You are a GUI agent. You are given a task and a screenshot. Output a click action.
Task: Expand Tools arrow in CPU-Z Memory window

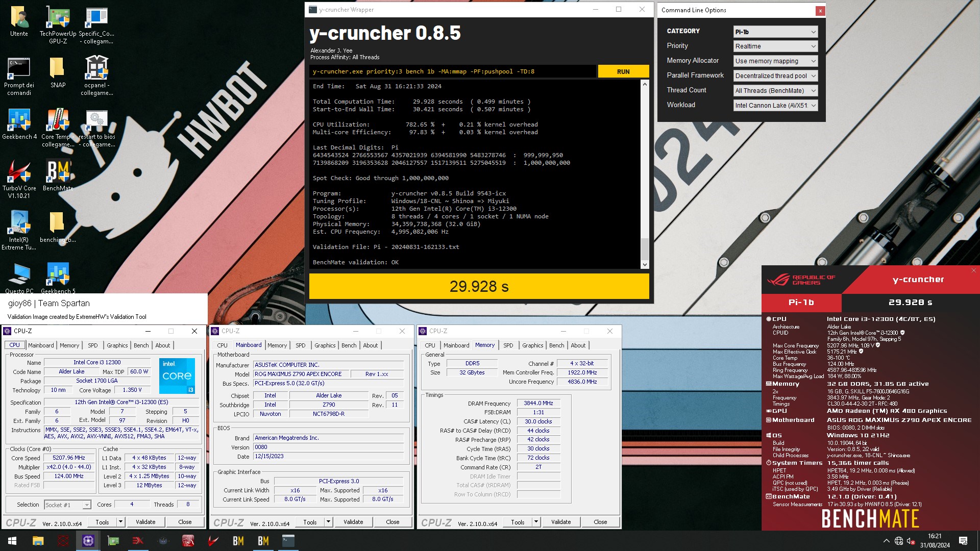(536, 522)
